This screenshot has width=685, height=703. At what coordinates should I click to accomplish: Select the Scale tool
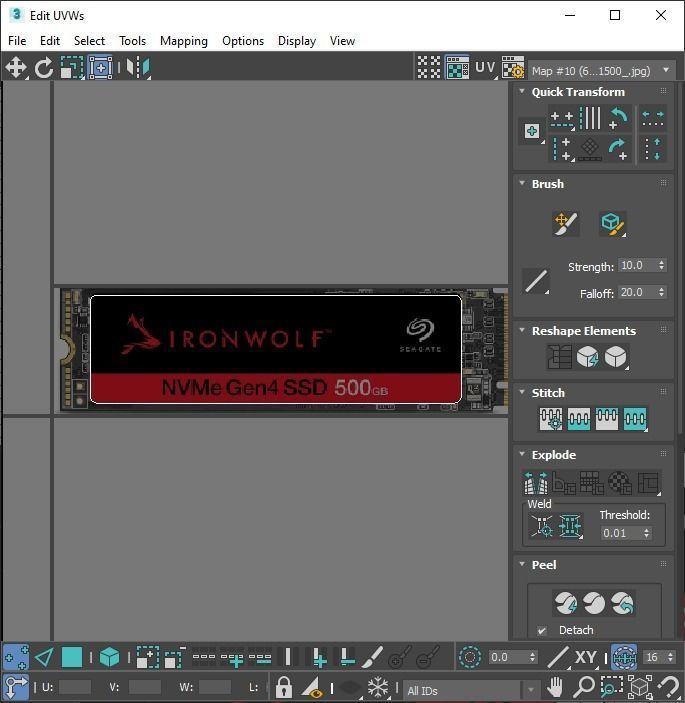(x=72, y=68)
